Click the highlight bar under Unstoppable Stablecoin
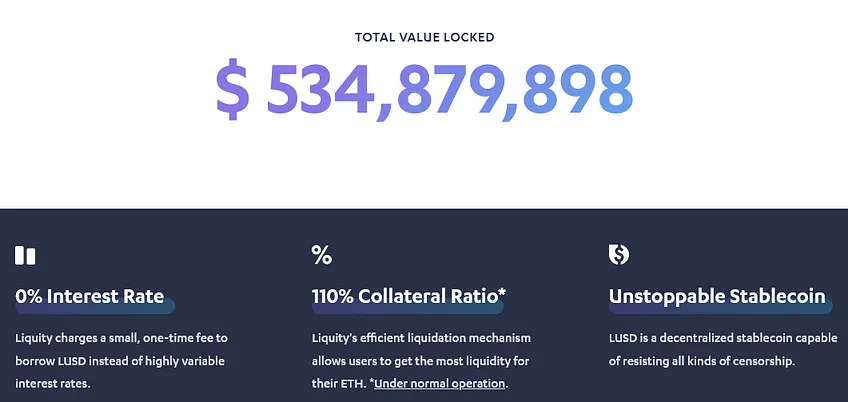Screen dimensions: 848x402 pos(721,307)
